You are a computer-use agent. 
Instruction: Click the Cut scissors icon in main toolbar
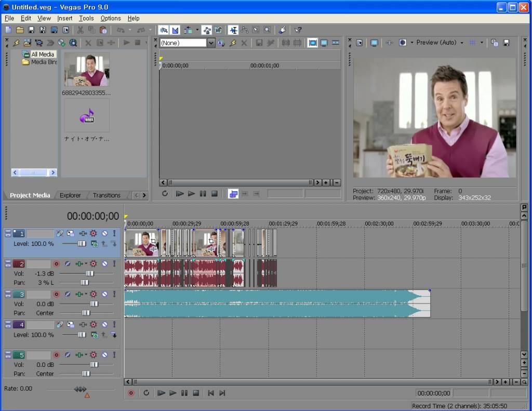click(80, 30)
